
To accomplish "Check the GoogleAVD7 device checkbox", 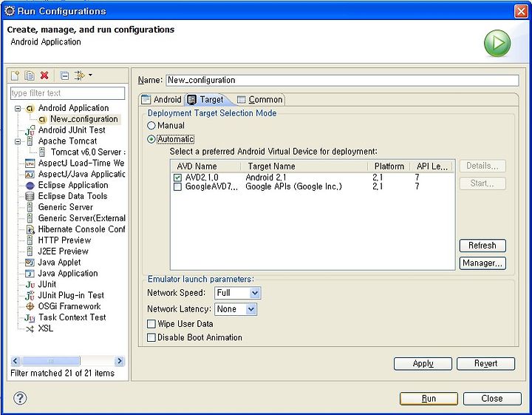I will coord(177,186).
